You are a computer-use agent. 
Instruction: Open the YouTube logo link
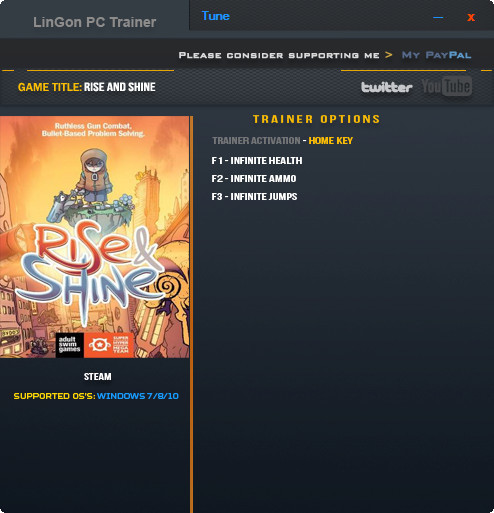(x=447, y=86)
